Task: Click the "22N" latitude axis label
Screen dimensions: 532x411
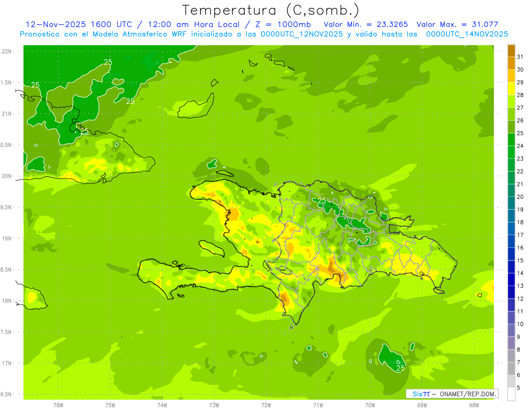Action: [6, 51]
